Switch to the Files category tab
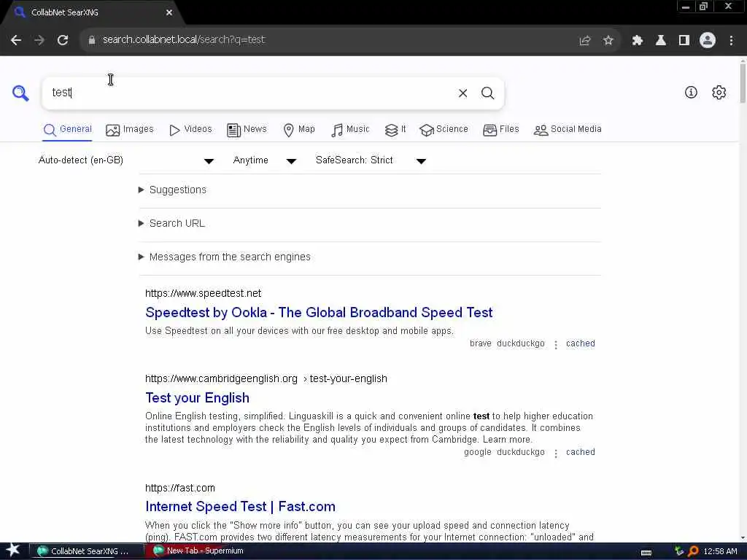 (x=500, y=130)
